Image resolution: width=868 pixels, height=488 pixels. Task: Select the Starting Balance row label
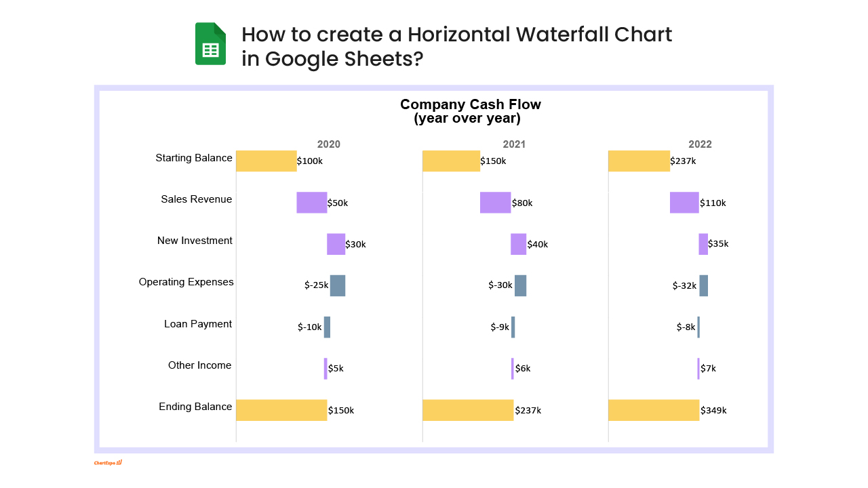(x=194, y=158)
